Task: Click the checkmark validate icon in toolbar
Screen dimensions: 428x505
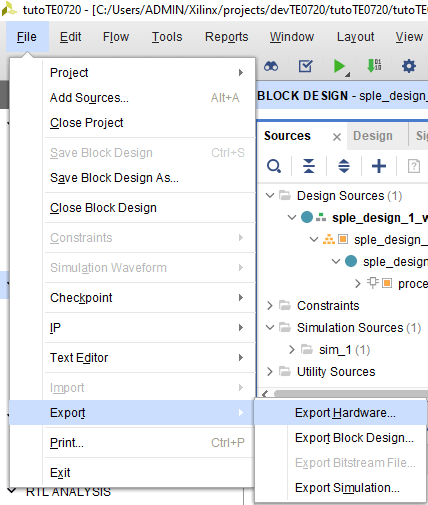Action: pos(305,66)
